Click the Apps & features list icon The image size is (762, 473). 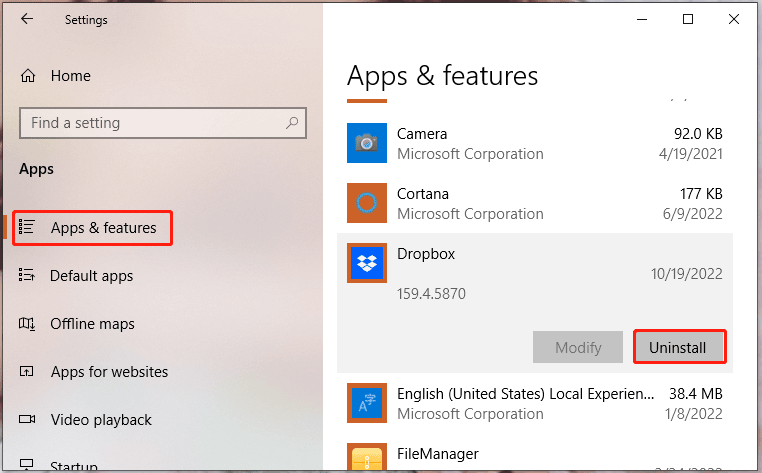(x=27, y=227)
